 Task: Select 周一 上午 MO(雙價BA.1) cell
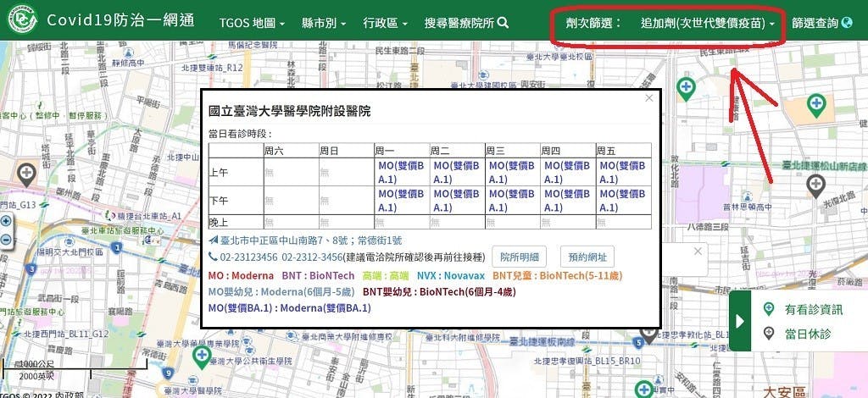(402, 172)
